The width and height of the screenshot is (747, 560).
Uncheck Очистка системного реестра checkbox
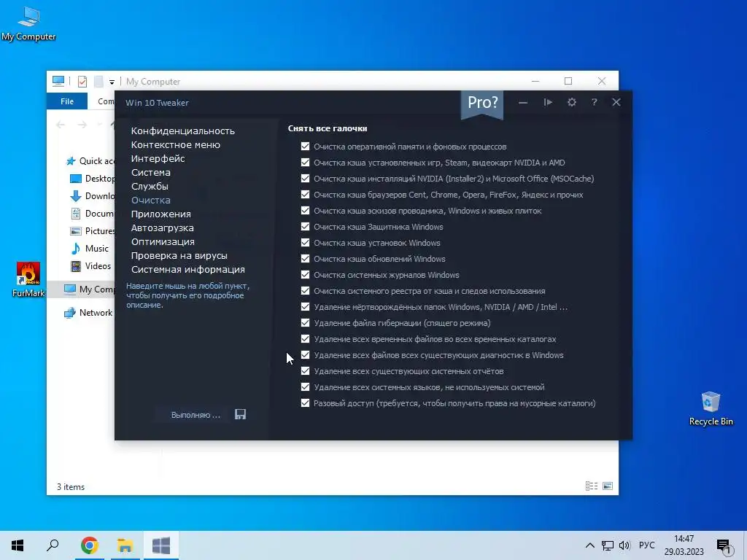click(x=306, y=290)
